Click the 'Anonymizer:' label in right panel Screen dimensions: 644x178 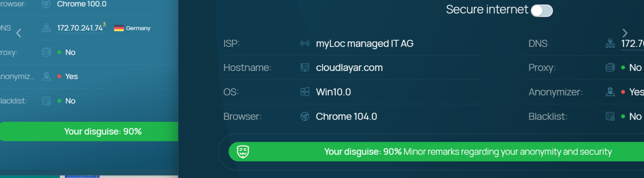pyautogui.click(x=556, y=92)
